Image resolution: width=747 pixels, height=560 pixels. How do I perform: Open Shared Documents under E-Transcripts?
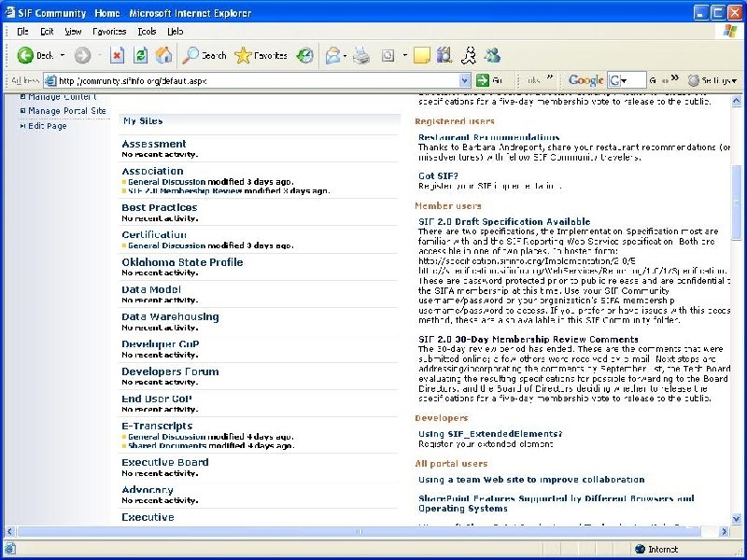tap(167, 446)
